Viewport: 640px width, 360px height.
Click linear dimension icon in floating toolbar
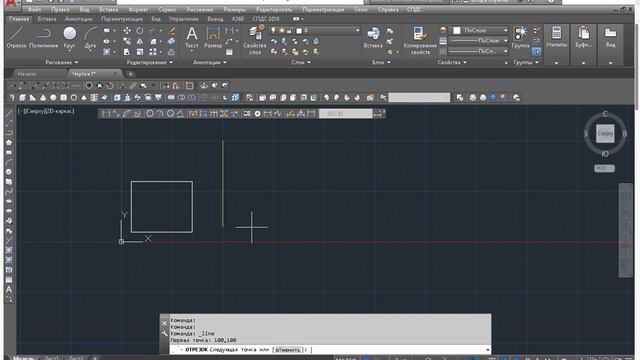(105, 113)
